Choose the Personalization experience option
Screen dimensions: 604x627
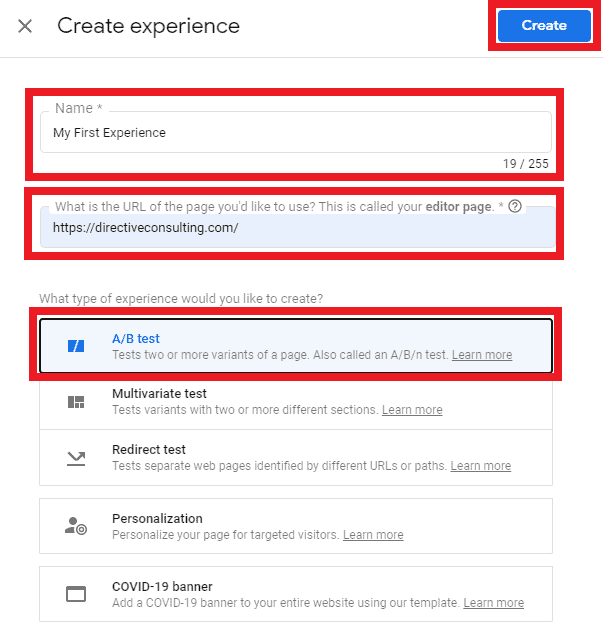(x=296, y=526)
